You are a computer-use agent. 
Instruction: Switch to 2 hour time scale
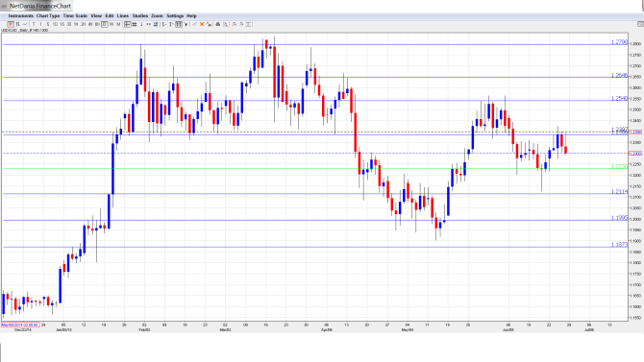point(83,25)
